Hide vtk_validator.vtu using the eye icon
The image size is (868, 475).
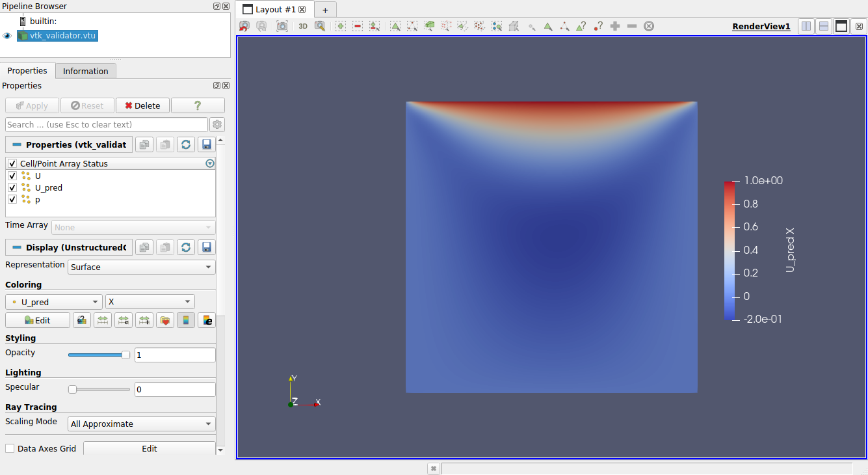[7, 36]
